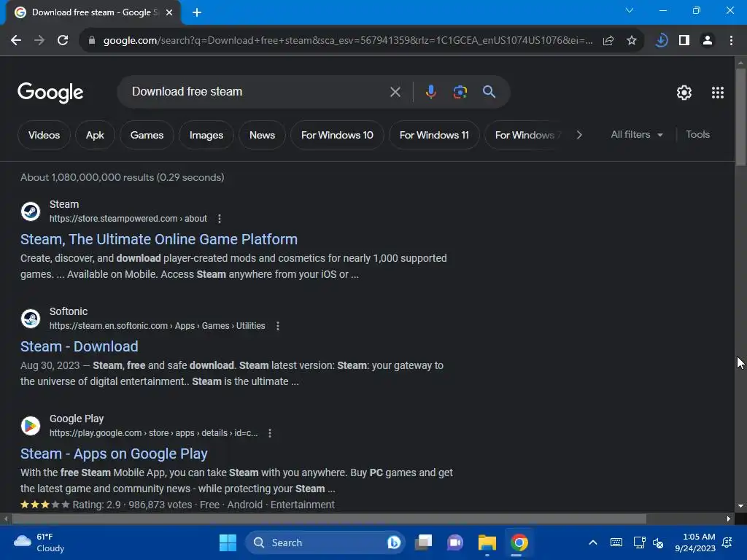Click steam.en.softonic.com breadcrumb URL
This screenshot has width=747, height=560.
click(158, 326)
